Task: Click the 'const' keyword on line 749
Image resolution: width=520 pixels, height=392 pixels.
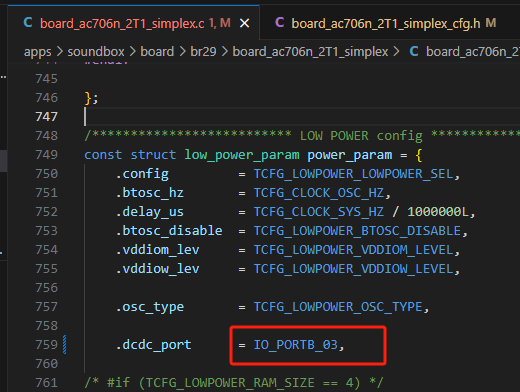Action: [x=103, y=155]
